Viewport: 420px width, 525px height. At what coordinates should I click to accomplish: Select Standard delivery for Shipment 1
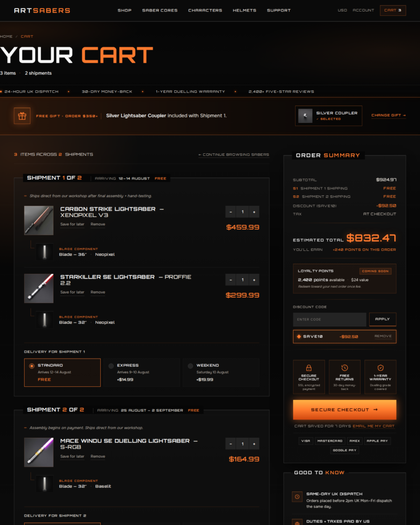pos(62,373)
